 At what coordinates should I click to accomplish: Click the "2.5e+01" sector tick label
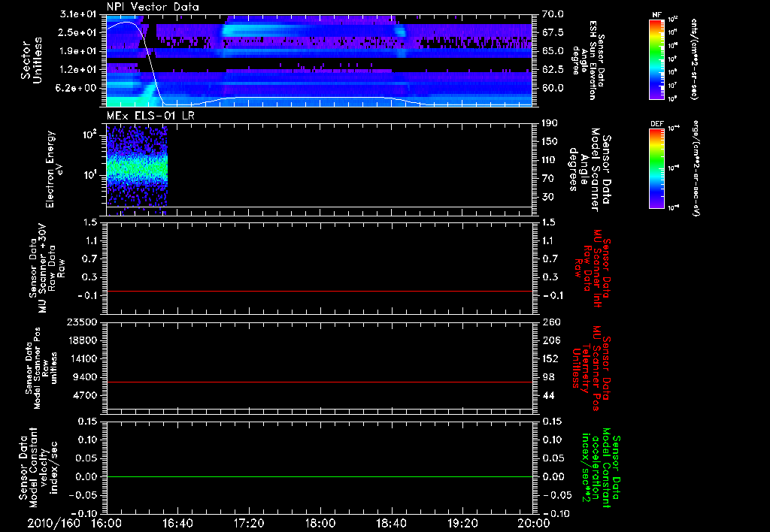tap(77, 32)
